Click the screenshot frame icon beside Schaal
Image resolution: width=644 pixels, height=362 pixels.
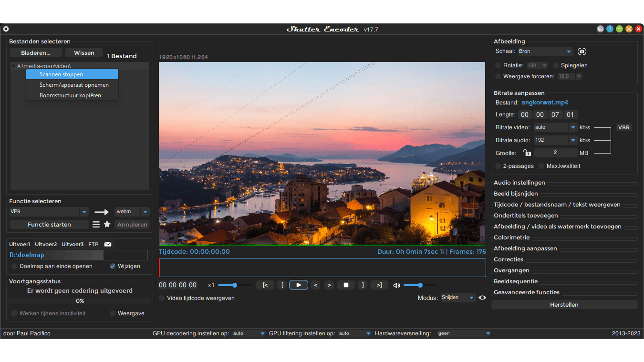582,52
